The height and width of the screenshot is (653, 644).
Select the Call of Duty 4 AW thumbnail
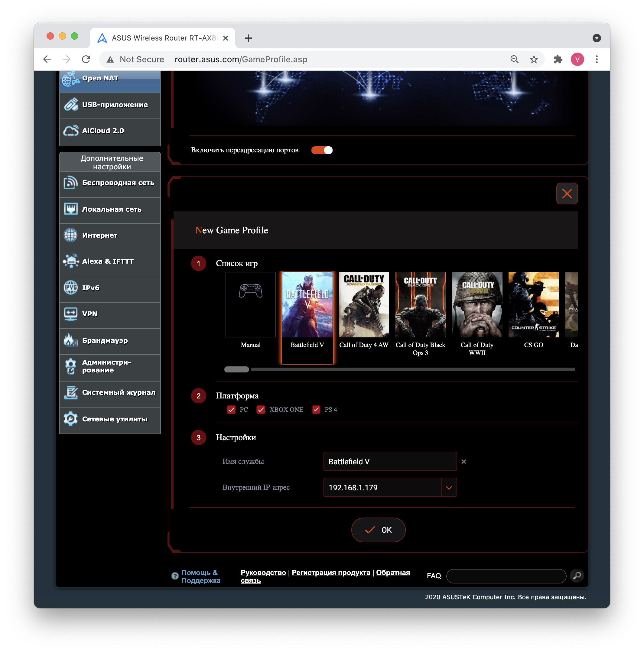coord(364,305)
